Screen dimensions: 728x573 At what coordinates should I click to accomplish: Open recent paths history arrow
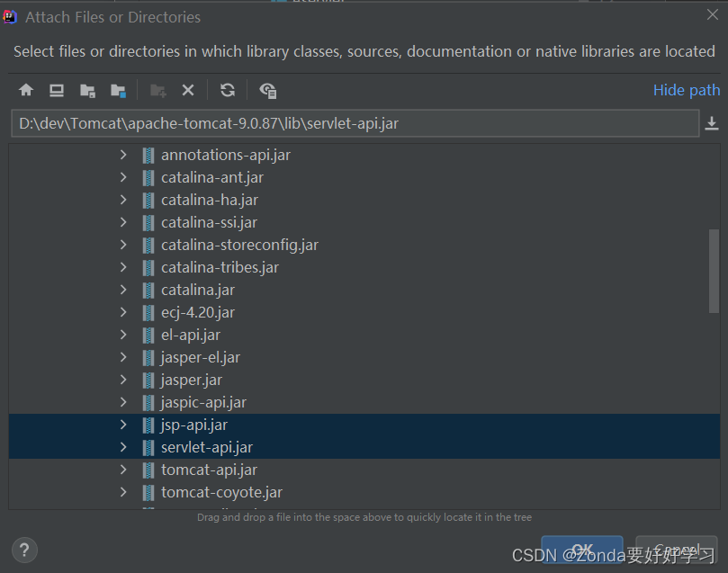click(712, 123)
